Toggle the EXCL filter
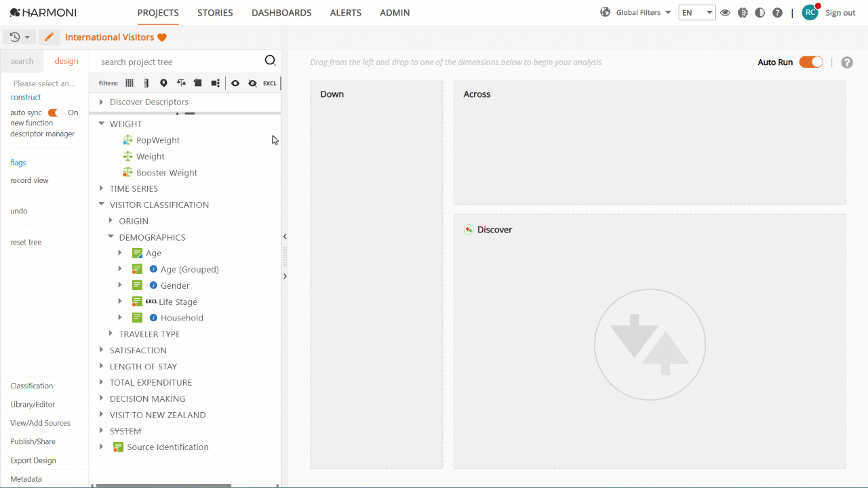Image resolution: width=868 pixels, height=488 pixels. pyautogui.click(x=270, y=83)
